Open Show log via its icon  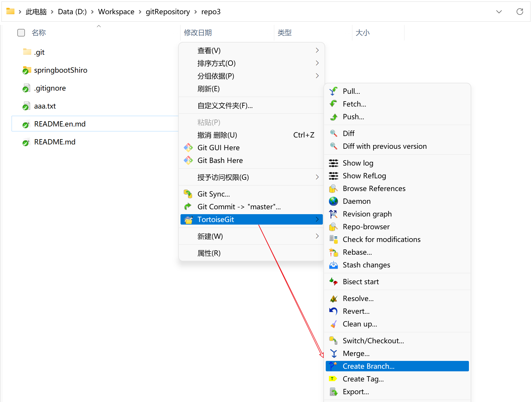point(333,163)
